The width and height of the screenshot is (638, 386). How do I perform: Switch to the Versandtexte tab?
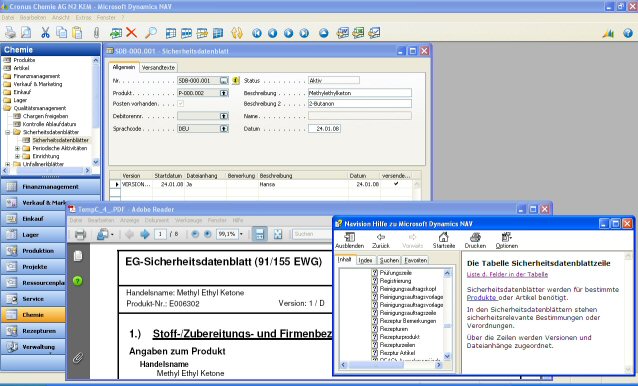click(158, 68)
